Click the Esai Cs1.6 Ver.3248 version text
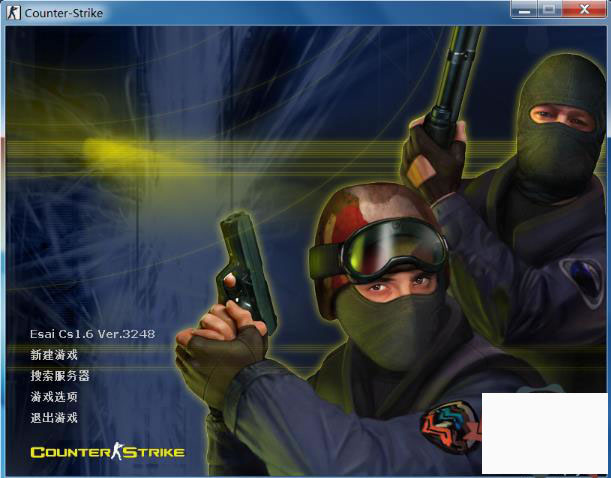The image size is (611, 478). point(92,334)
